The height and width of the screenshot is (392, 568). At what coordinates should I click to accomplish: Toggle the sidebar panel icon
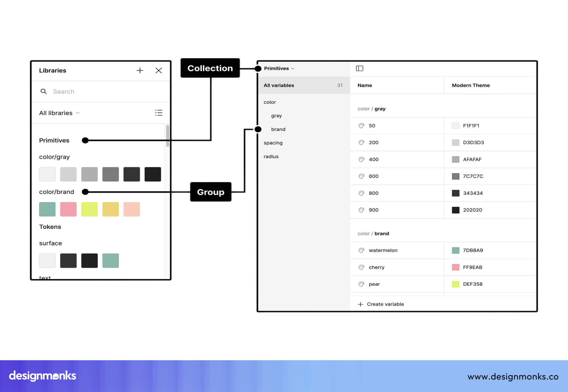(x=360, y=68)
